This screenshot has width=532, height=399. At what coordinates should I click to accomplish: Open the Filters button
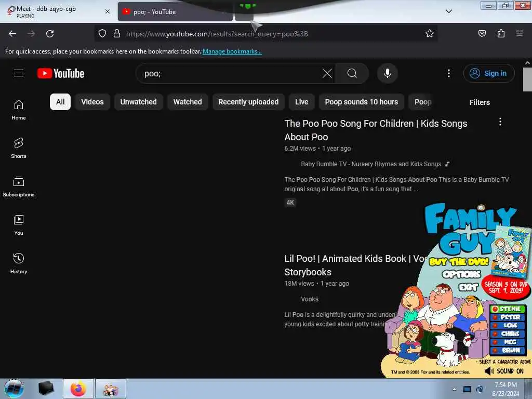pyautogui.click(x=480, y=102)
